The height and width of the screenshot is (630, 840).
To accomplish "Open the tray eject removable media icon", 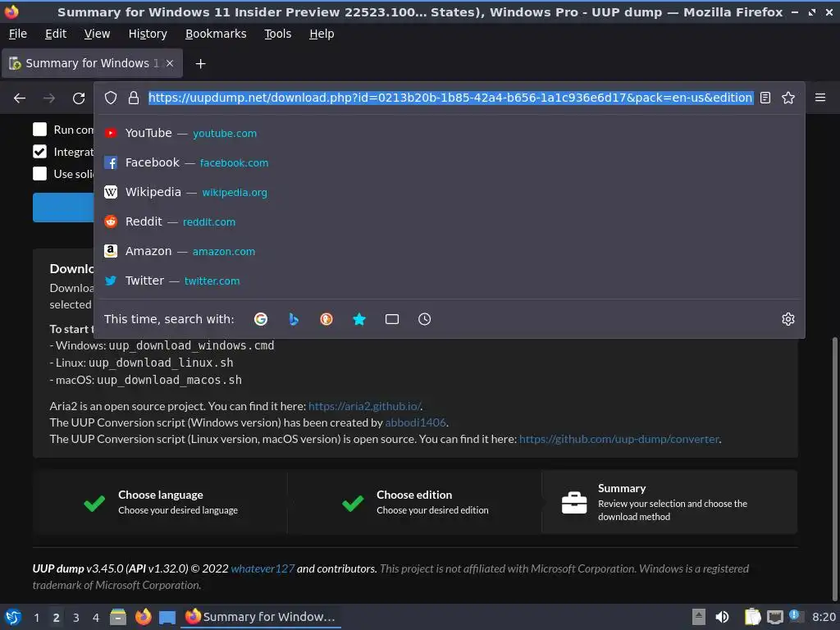I will pyautogui.click(x=699, y=617).
